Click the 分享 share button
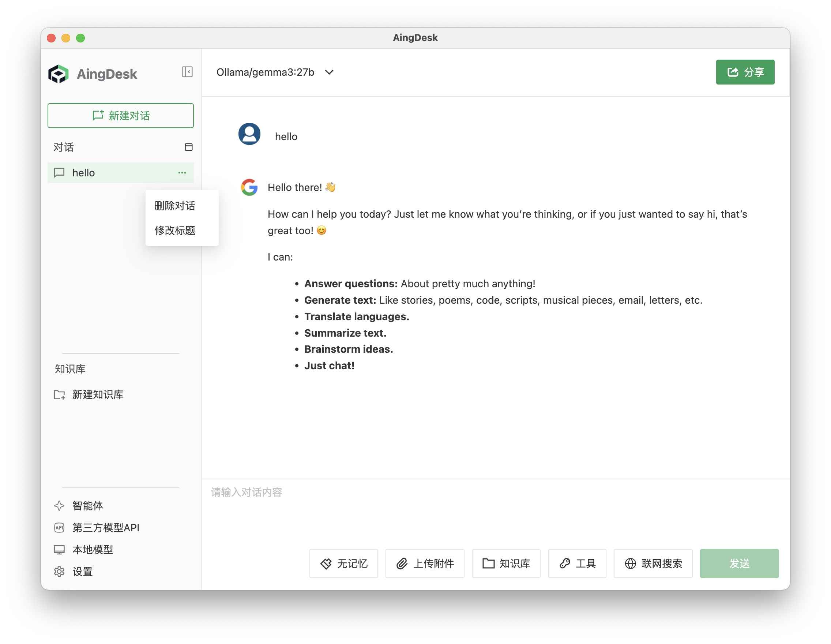The image size is (831, 644). pyautogui.click(x=745, y=72)
